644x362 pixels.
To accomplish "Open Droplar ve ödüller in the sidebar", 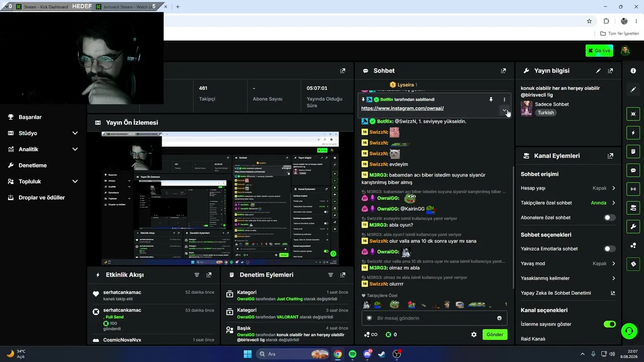I will [x=43, y=198].
